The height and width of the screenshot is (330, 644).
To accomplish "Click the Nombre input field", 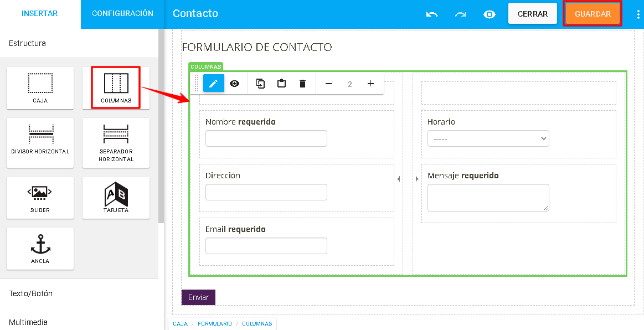I will (x=266, y=138).
